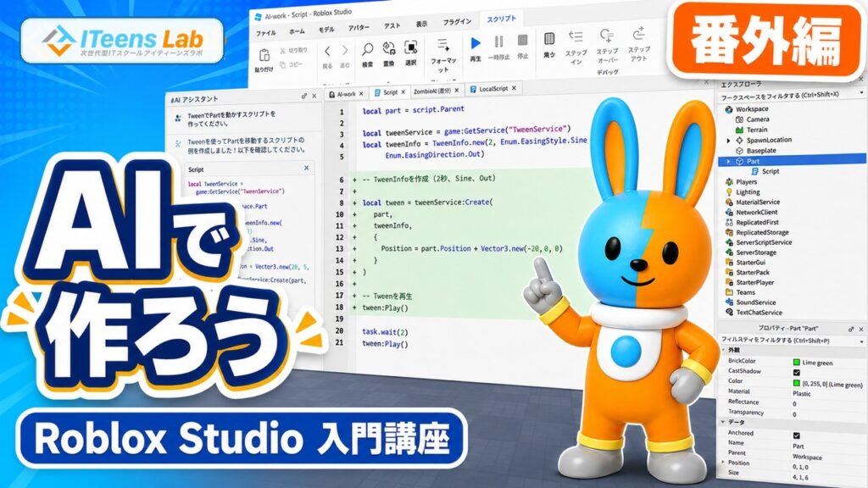Image resolution: width=868 pixels, height=488 pixels.
Task: Close the Script editor tab
Action: [x=403, y=91]
